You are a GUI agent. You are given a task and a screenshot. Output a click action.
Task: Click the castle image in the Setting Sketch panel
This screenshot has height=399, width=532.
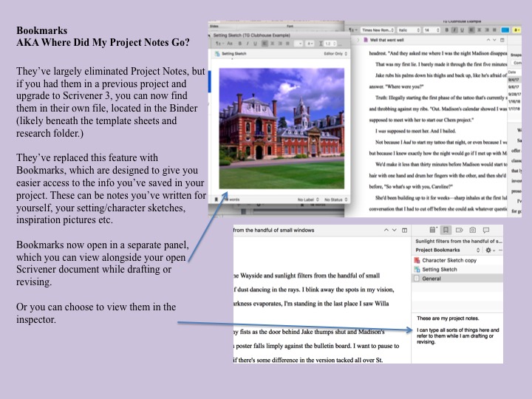click(282, 129)
